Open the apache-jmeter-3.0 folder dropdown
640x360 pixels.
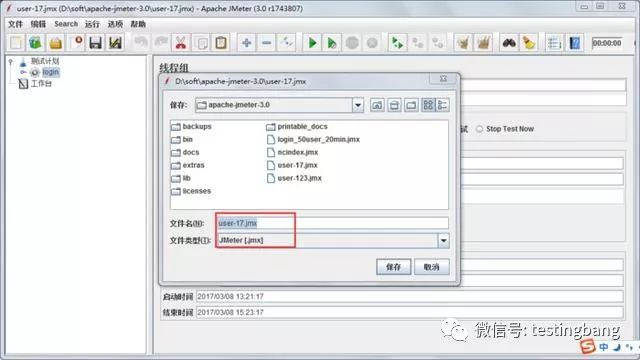[x=358, y=105]
